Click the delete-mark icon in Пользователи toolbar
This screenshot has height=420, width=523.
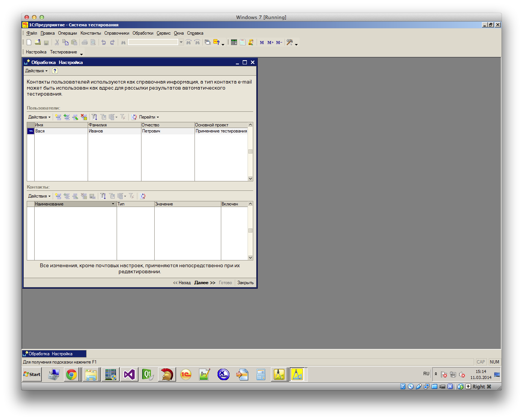click(84, 117)
